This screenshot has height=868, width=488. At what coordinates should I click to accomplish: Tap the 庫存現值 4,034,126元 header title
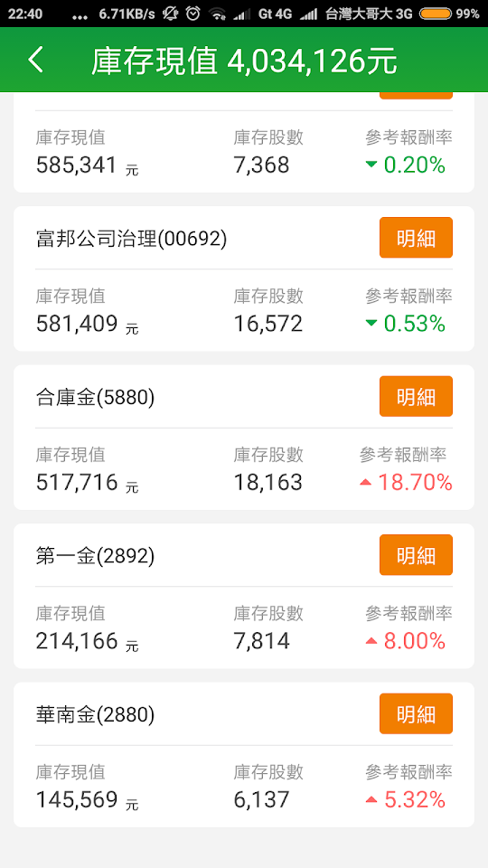[244, 61]
